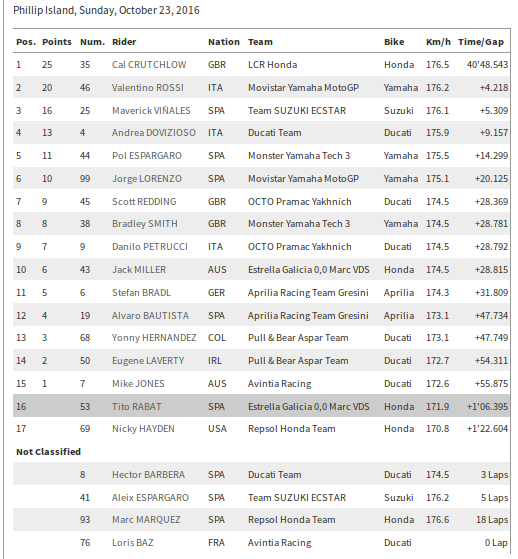Click the Rider column header

[124, 42]
